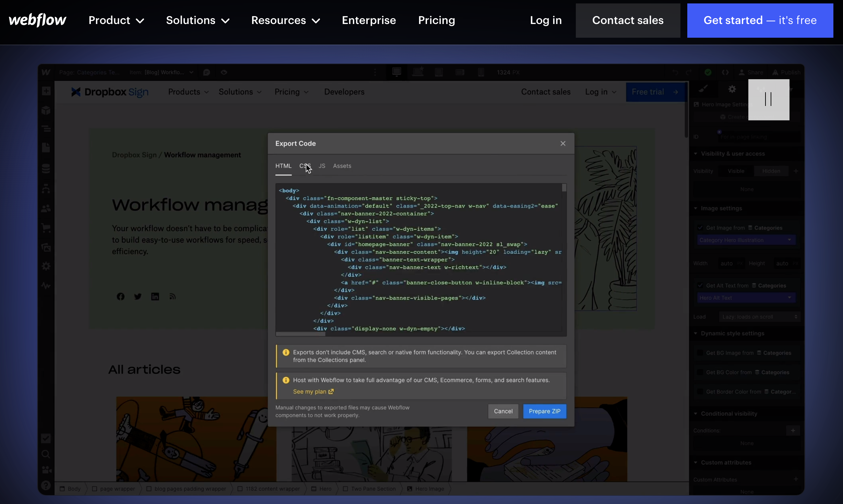Open the Pages panel icon
This screenshot has height=504, width=843.
[46, 148]
